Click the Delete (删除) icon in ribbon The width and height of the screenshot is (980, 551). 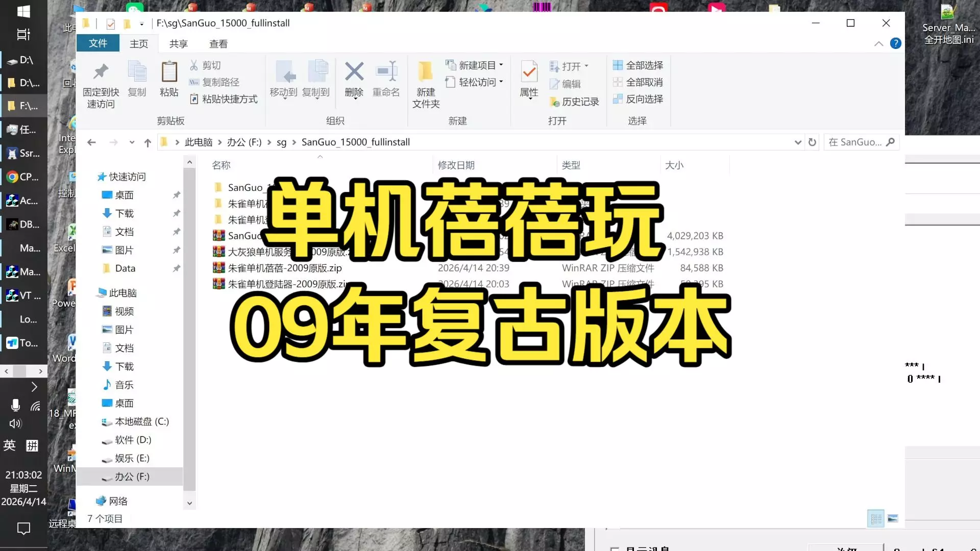coord(354,72)
